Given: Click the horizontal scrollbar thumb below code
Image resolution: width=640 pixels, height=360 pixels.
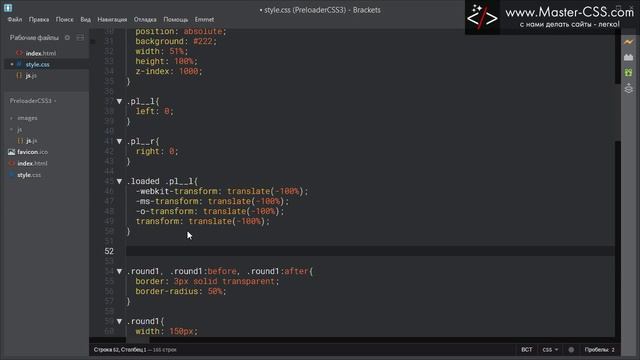Looking at the screenshot, I should click(138, 340).
